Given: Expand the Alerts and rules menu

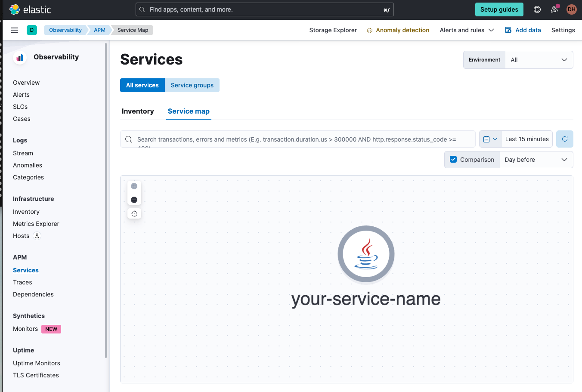Looking at the screenshot, I should click(x=467, y=30).
